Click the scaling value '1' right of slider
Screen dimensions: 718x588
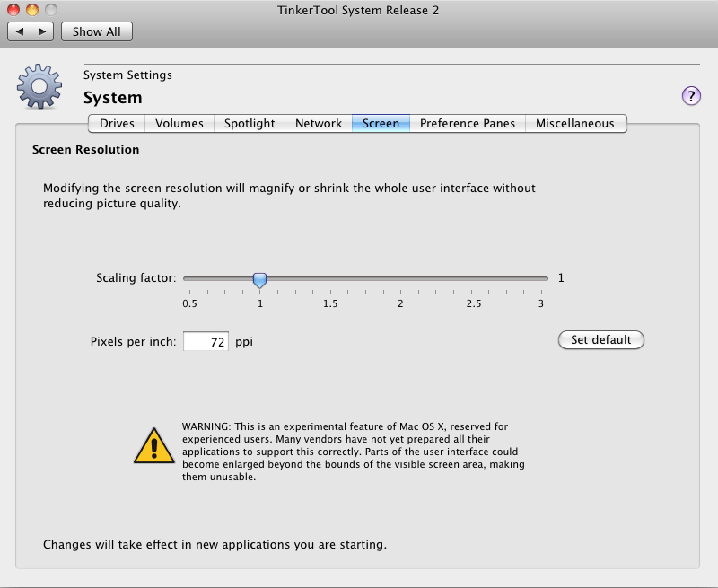click(x=561, y=278)
